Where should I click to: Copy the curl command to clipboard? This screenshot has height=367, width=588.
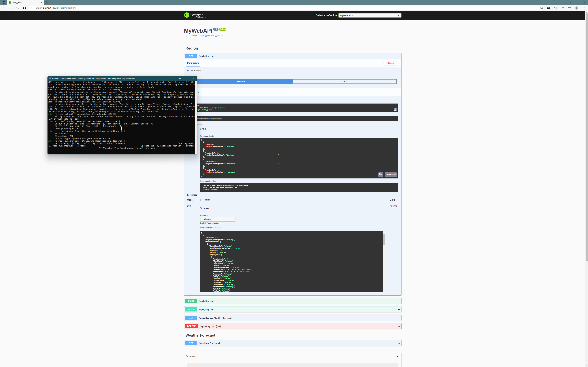(x=395, y=109)
